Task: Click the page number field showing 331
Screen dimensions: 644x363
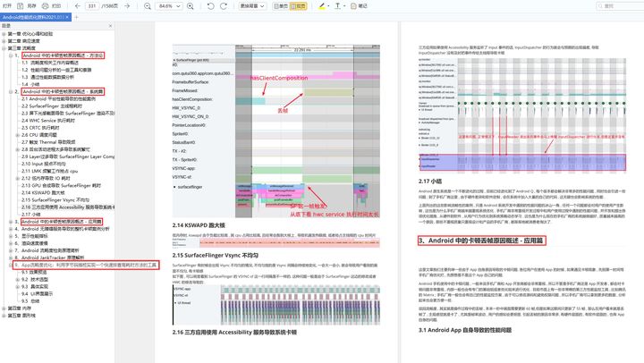Action: coord(92,6)
